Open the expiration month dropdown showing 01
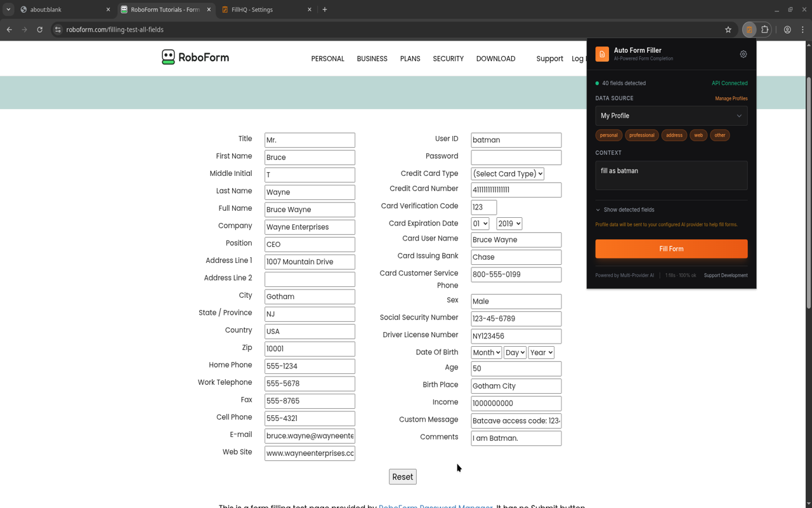This screenshot has width=812, height=508. (x=480, y=224)
